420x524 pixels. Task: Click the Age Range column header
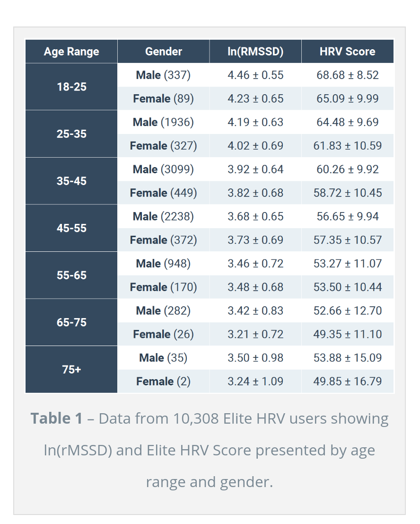71,52
